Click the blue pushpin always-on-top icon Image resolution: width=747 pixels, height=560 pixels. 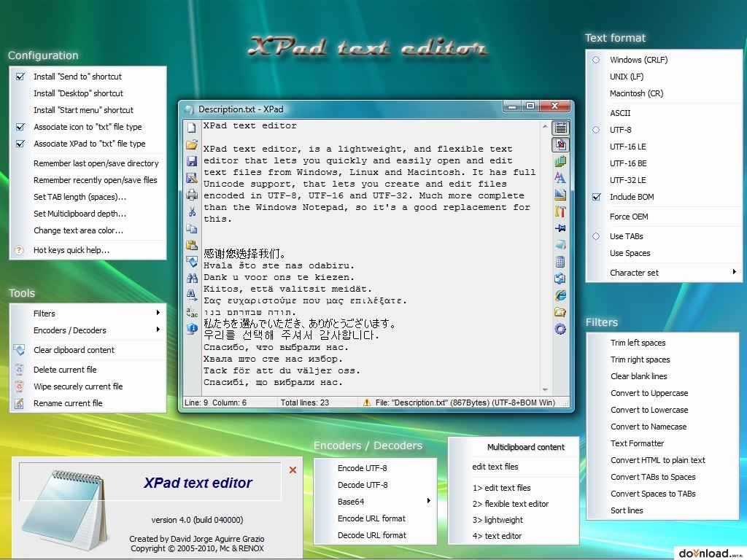[x=560, y=228]
